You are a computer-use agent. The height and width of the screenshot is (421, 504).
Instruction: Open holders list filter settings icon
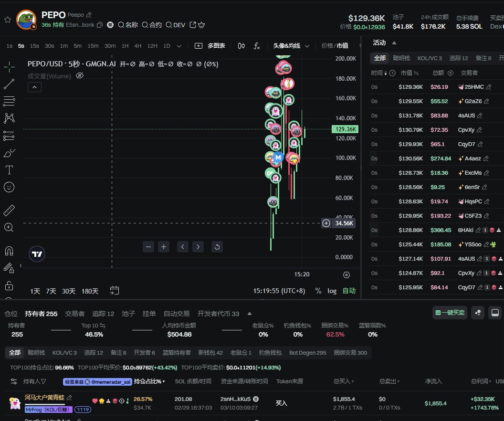14,381
